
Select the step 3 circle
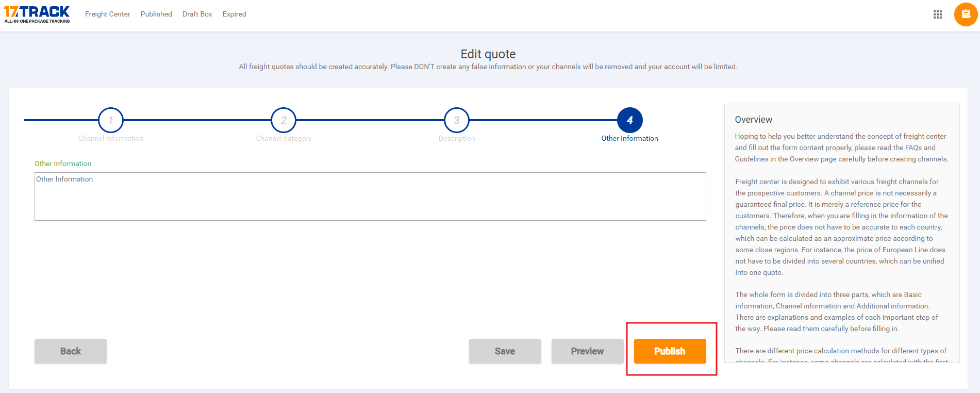coord(457,120)
